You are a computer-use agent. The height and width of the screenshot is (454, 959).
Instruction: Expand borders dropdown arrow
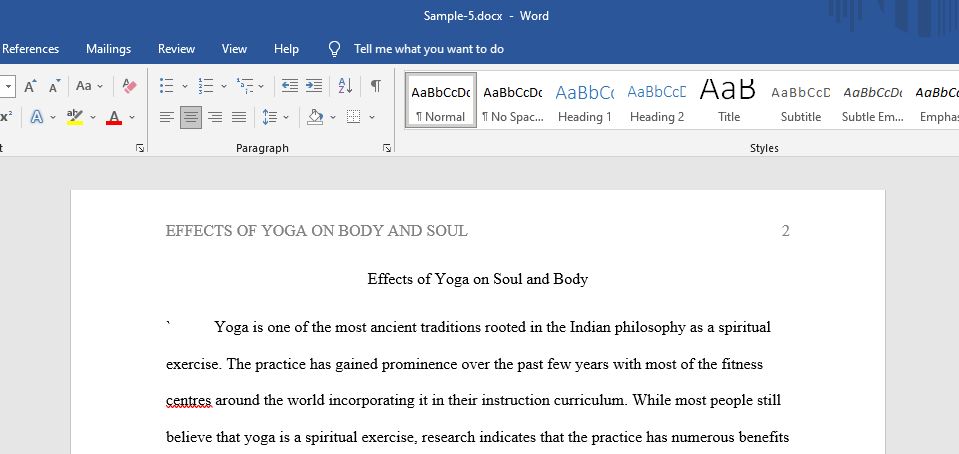coord(371,117)
